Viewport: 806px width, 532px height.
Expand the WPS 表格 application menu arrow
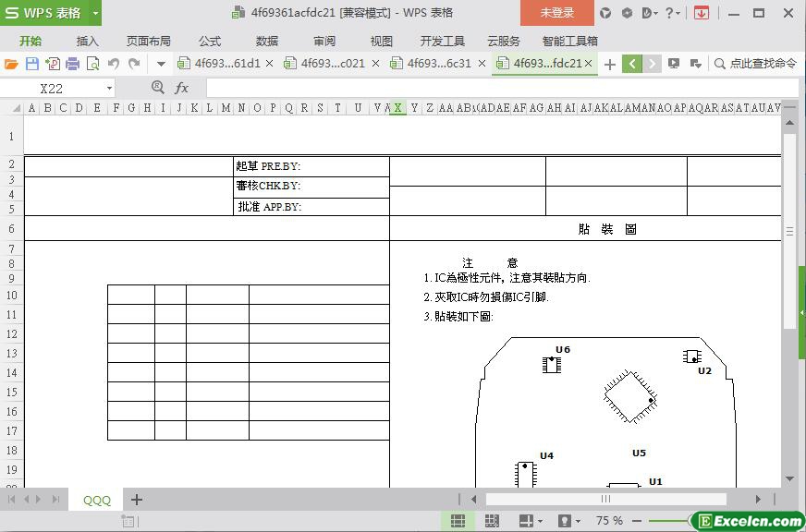tap(95, 13)
